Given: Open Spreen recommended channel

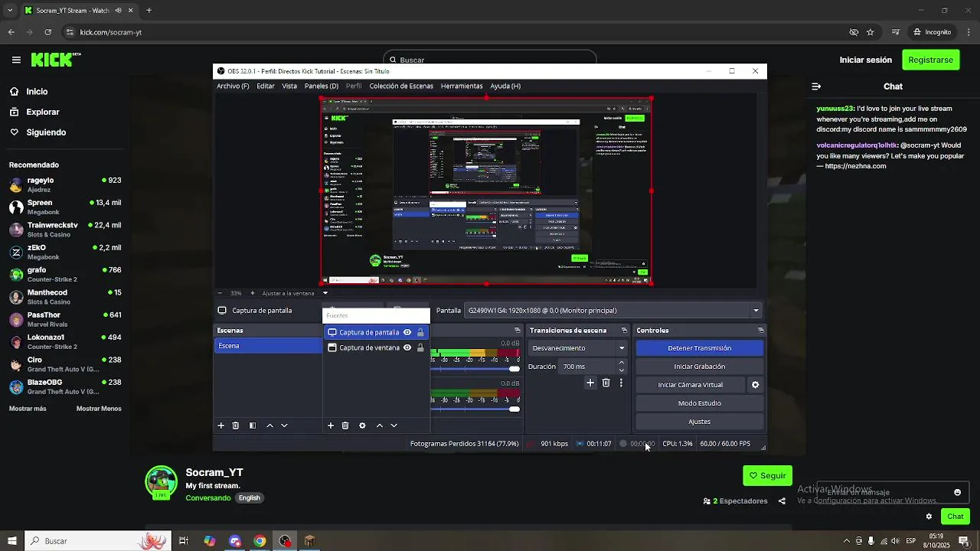Looking at the screenshot, I should click(65, 207).
